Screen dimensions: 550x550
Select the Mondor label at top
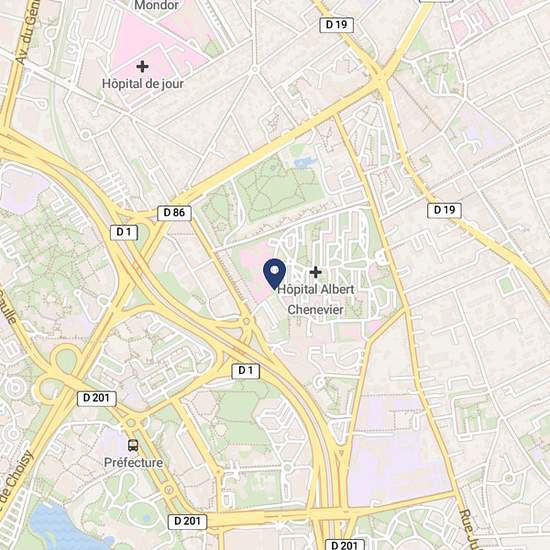pyautogui.click(x=157, y=5)
